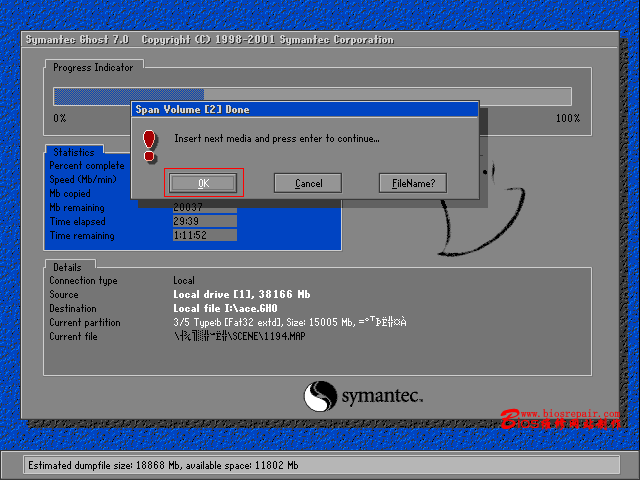The height and width of the screenshot is (480, 640).
Task: Click the Time remaining value 1:11:52
Action: 205,235
